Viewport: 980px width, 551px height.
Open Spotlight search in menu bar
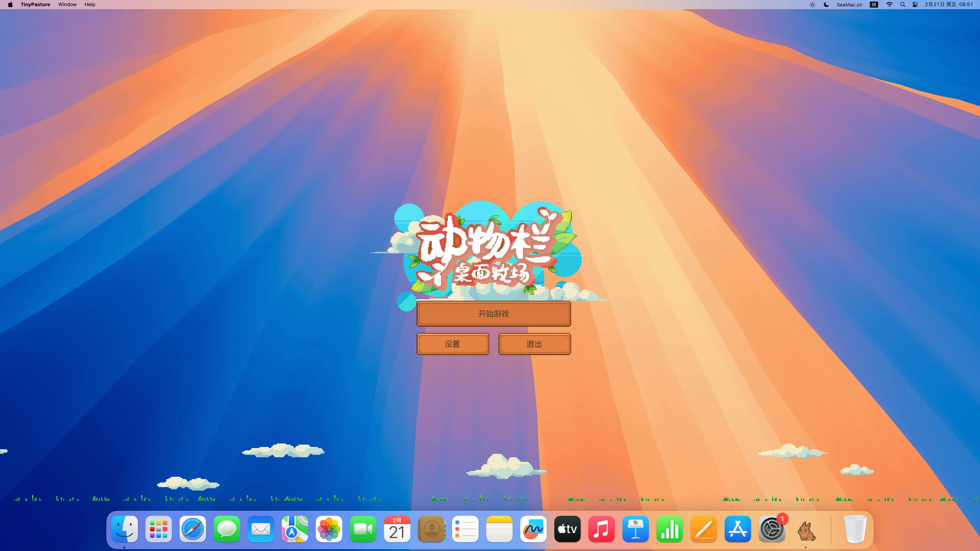coord(903,5)
